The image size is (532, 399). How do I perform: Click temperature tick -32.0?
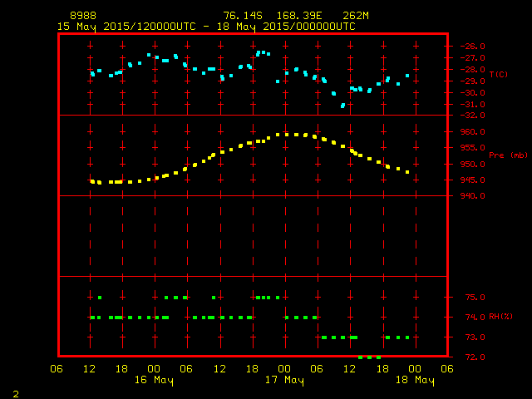pos(473,116)
